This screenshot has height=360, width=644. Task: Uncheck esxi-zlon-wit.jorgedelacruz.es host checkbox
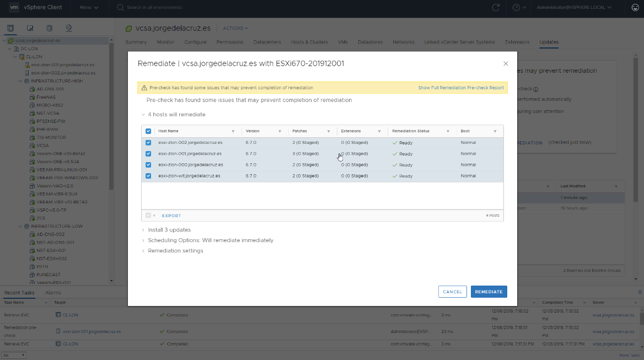point(148,176)
